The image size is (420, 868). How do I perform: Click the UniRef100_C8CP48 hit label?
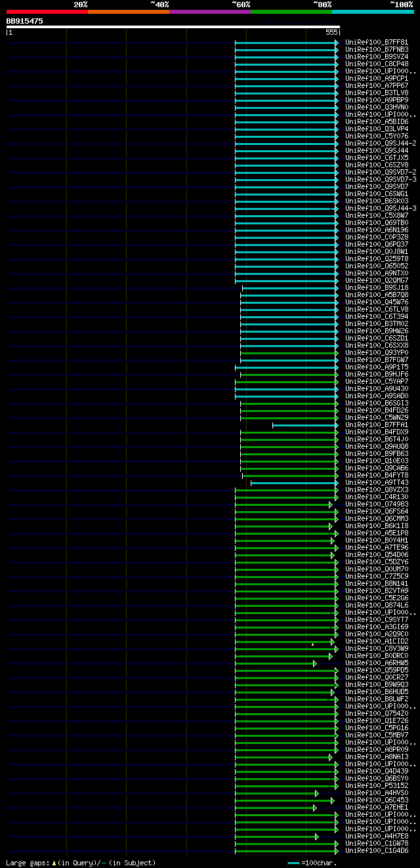click(x=377, y=64)
